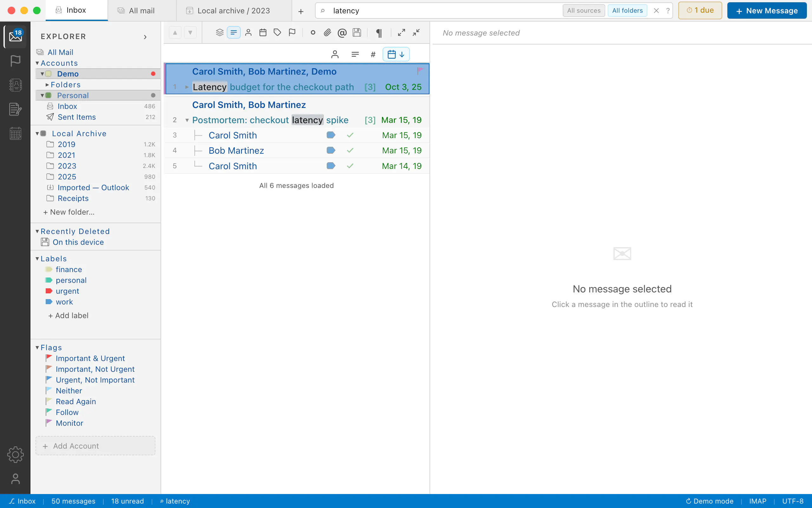This screenshot has height=508, width=812.
Task: Sort by subject lines column icon
Action: click(355, 54)
